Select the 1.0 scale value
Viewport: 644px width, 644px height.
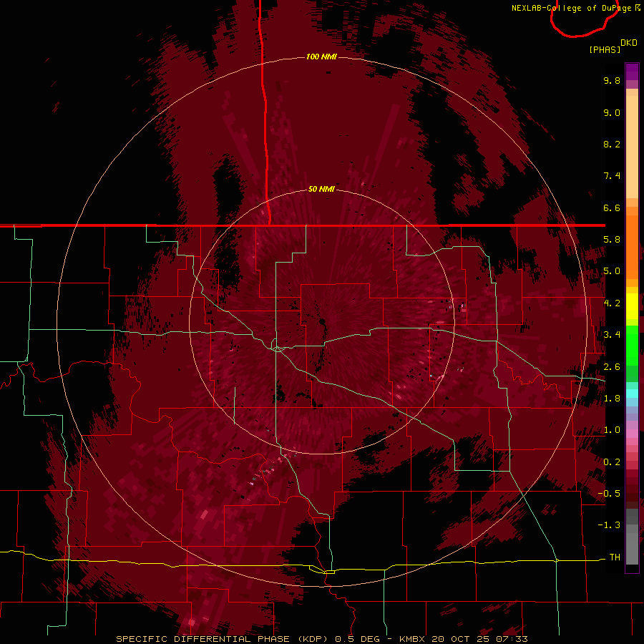point(612,430)
